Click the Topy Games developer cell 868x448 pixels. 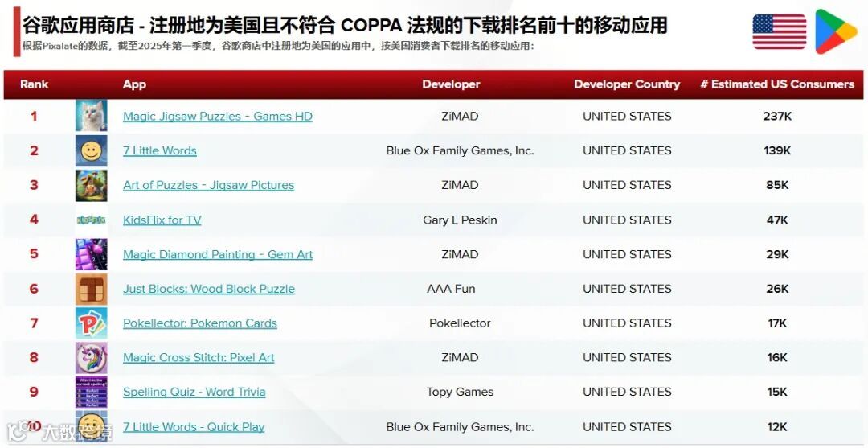tap(460, 392)
